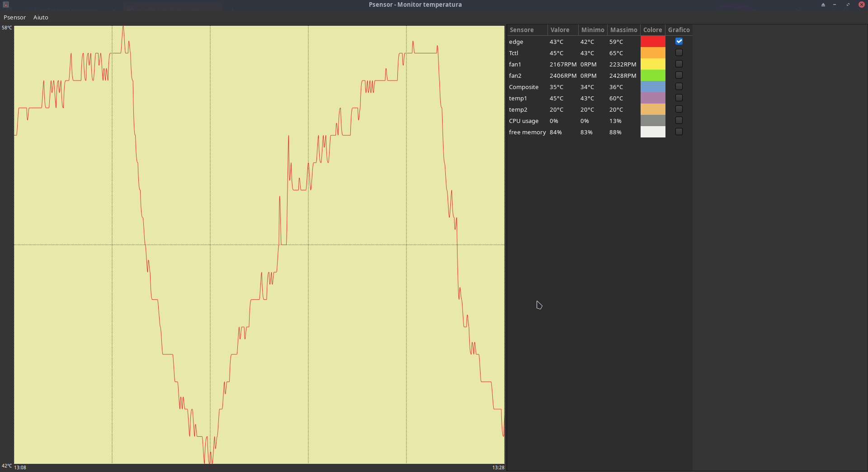Screen dimensions: 868x472
Task: Enable graph checkbox for temp2
Action: (679, 109)
